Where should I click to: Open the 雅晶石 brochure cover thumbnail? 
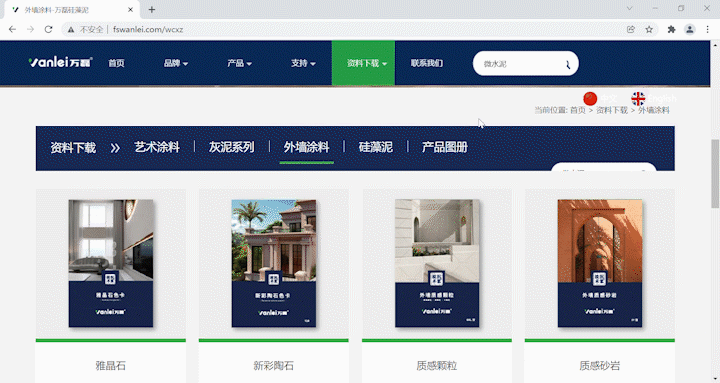[111, 263]
